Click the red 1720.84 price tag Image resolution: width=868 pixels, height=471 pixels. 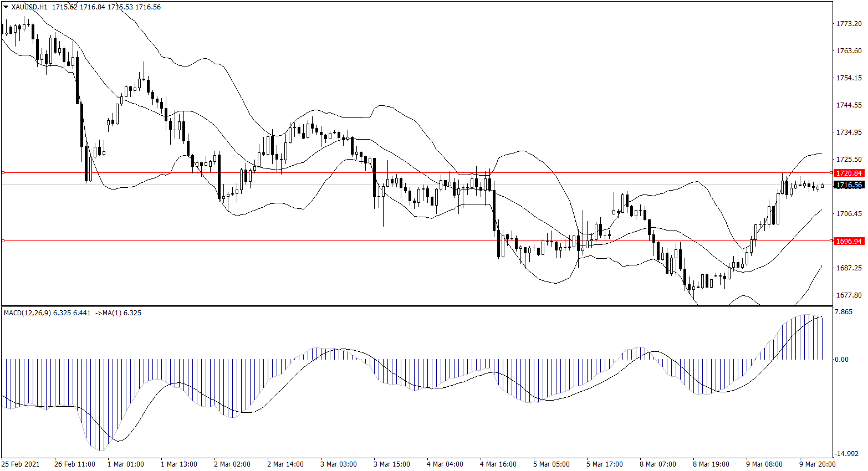[x=849, y=173]
